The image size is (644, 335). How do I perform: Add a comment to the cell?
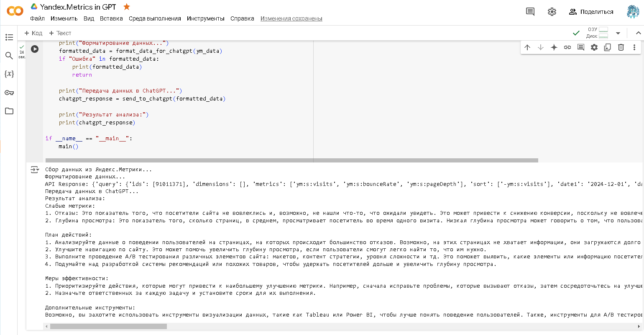pos(581,47)
